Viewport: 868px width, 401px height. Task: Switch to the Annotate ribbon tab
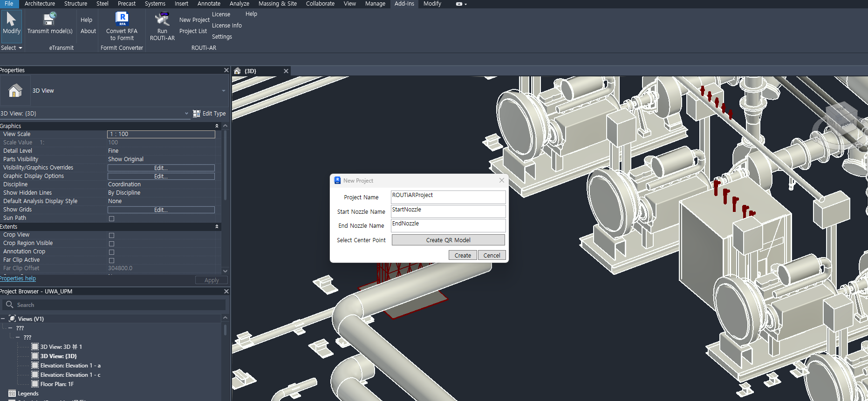pyautogui.click(x=209, y=4)
